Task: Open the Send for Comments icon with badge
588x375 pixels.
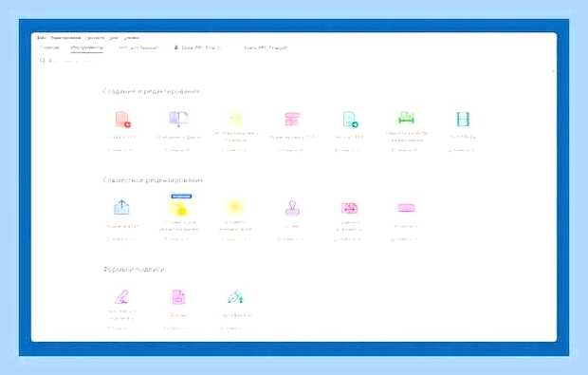Action: pos(178,208)
